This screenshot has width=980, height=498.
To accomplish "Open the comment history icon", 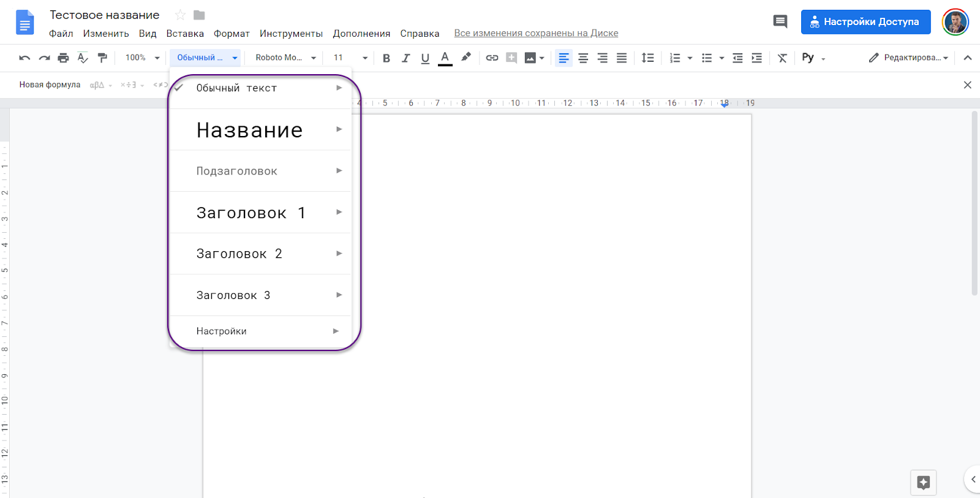I will pyautogui.click(x=780, y=22).
